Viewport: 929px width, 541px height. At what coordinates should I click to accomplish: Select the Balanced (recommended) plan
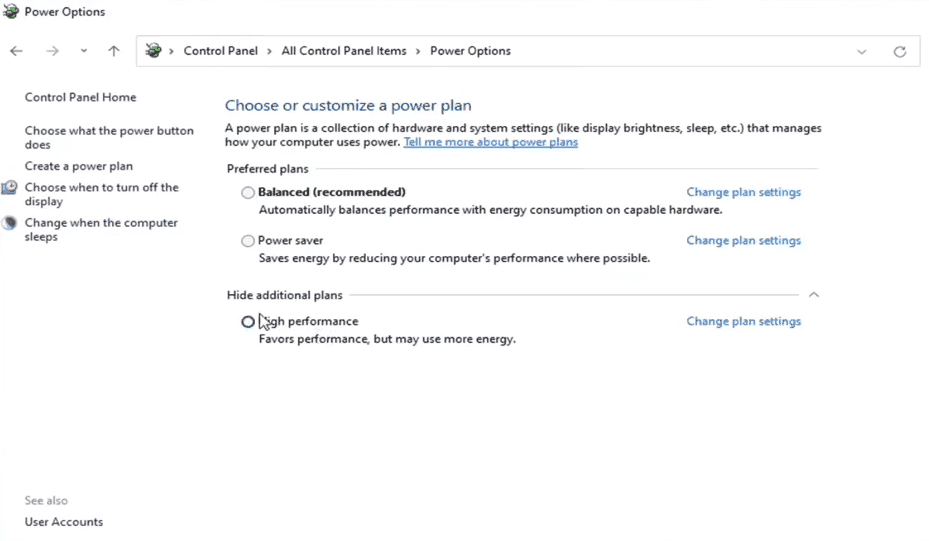pyautogui.click(x=248, y=193)
